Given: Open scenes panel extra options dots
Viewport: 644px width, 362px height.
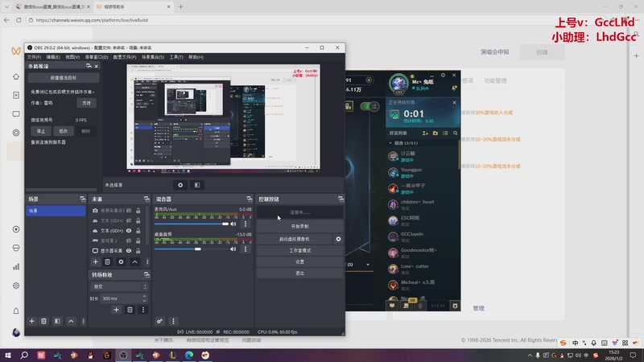Looking at the screenshot, I should tap(84, 321).
